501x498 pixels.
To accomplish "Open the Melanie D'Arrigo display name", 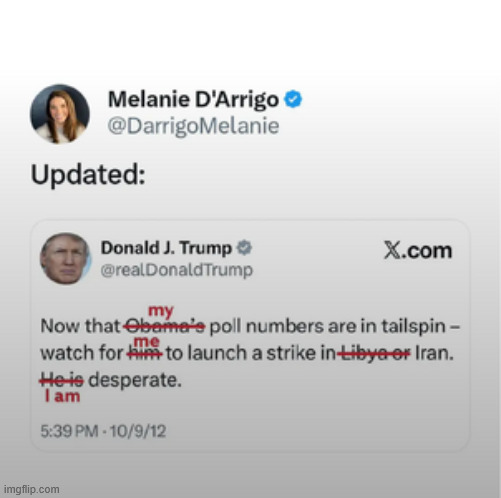I will (x=193, y=100).
